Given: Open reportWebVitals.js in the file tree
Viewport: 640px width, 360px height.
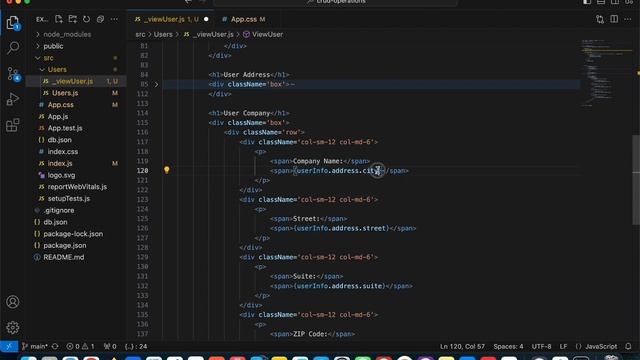Looking at the screenshot, I should [x=77, y=187].
